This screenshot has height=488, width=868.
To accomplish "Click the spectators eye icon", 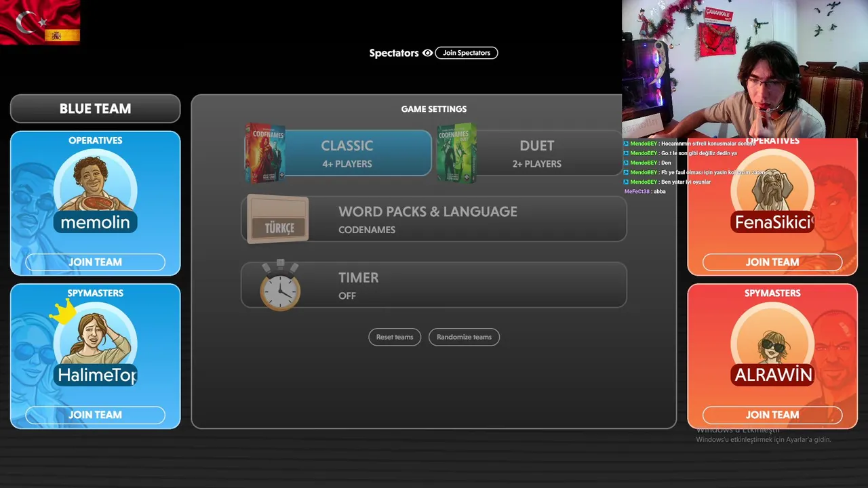I will 427,53.
